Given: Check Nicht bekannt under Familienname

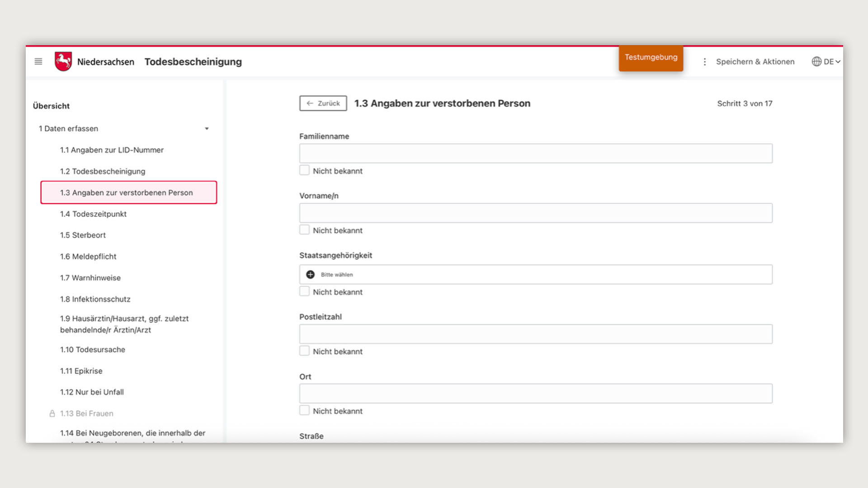Looking at the screenshot, I should 305,171.
